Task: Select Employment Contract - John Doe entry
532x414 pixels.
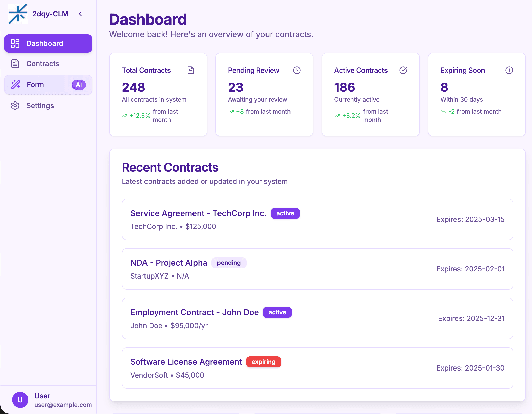Action: click(x=318, y=318)
